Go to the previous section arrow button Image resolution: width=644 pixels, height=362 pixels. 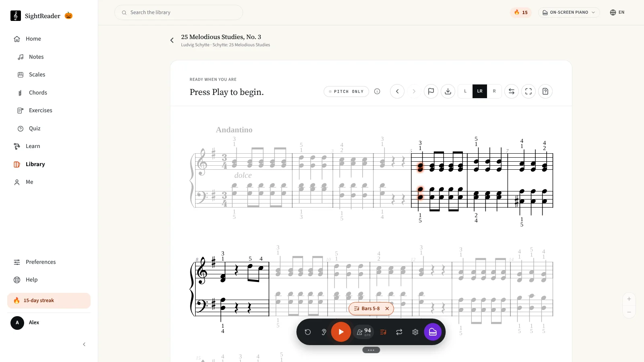397,91
